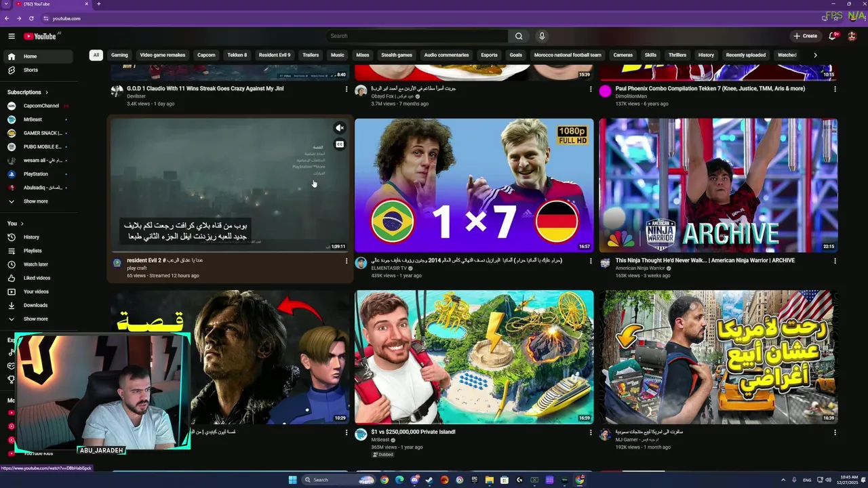
Task: Expand the You section chevron
Action: [22, 224]
